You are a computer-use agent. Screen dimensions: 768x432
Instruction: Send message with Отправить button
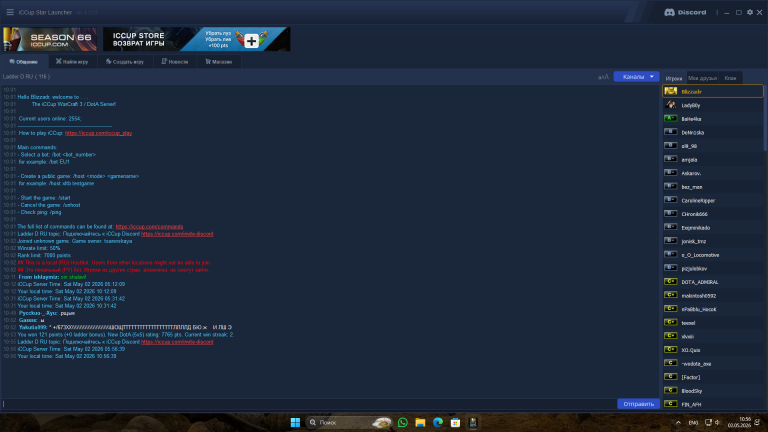(x=638, y=404)
